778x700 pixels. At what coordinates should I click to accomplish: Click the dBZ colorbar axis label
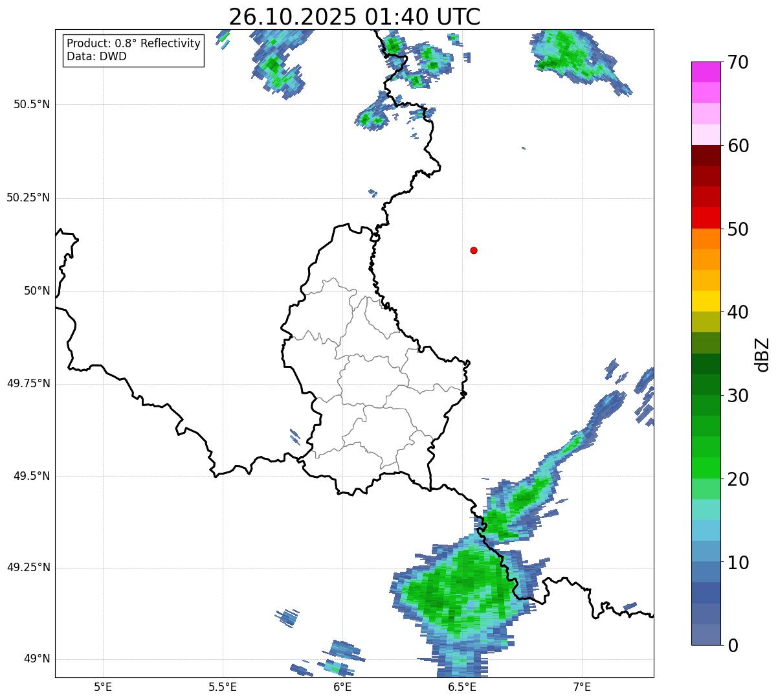tap(764, 354)
